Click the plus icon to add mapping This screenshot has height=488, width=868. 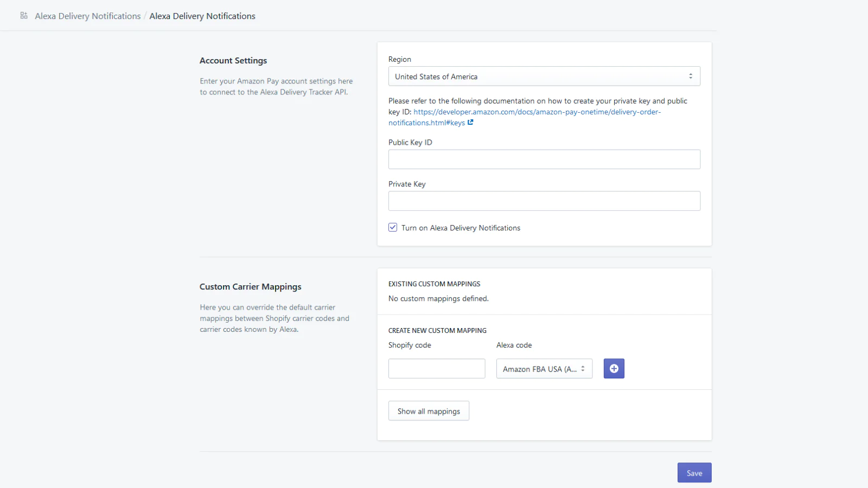click(614, 369)
